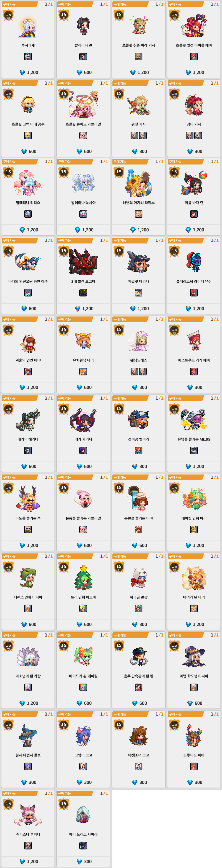Buy 장미 기사 for 300 gems
Screen dimensions: 222x868
click(194, 151)
